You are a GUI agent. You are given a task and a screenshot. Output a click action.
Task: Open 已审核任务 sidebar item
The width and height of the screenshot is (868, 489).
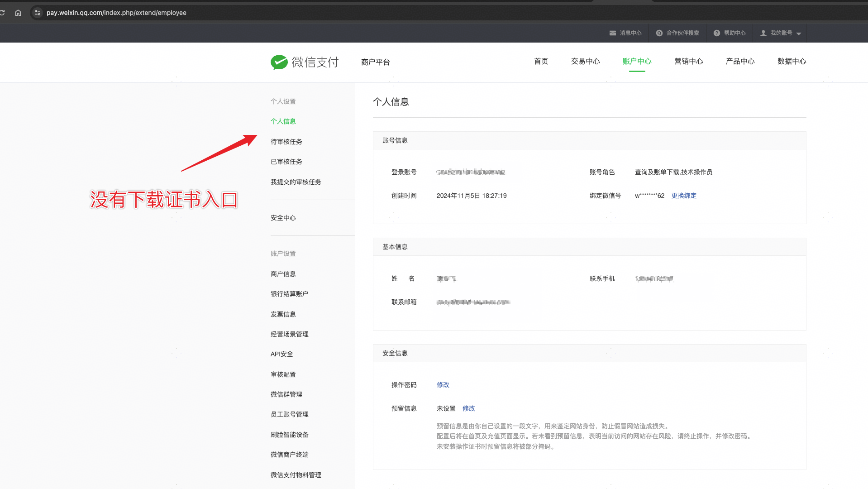pyautogui.click(x=286, y=162)
